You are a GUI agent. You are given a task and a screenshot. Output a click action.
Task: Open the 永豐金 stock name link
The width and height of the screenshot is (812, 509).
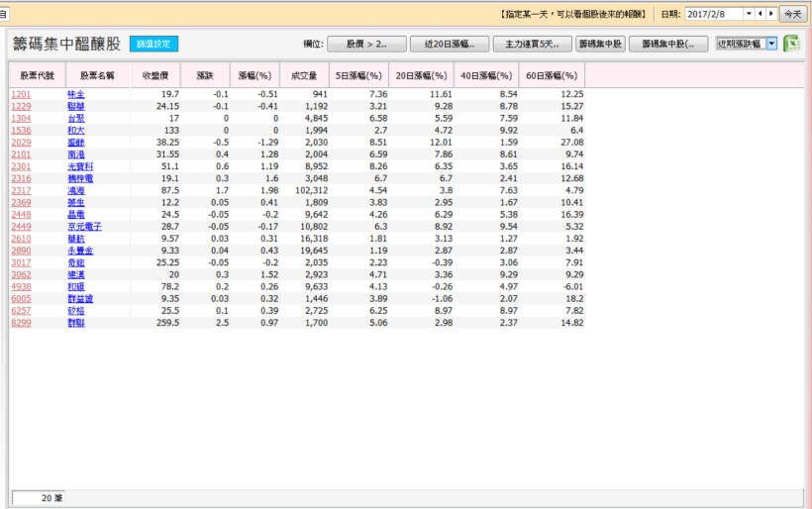(80, 251)
